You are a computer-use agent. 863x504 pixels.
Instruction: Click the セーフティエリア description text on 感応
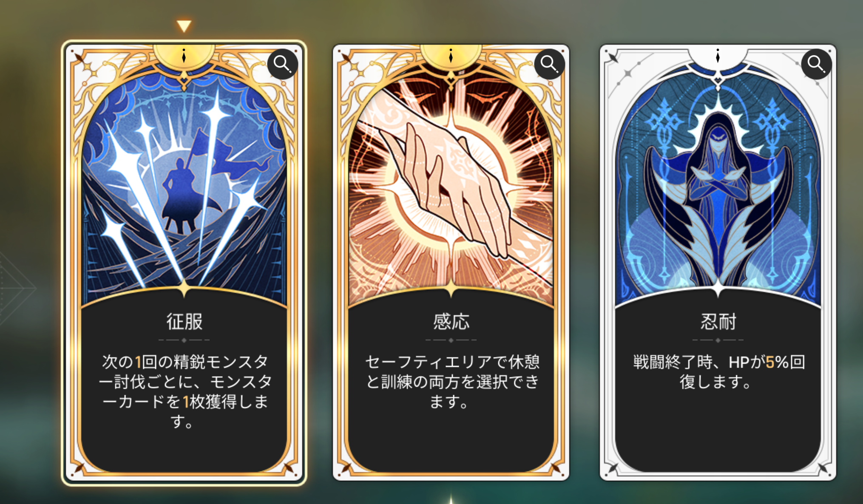(452, 382)
